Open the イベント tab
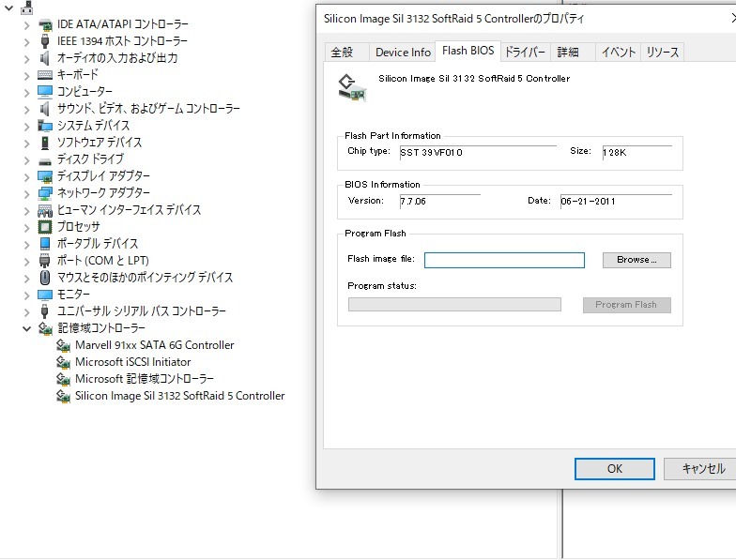This screenshot has height=560, width=736. tap(618, 53)
